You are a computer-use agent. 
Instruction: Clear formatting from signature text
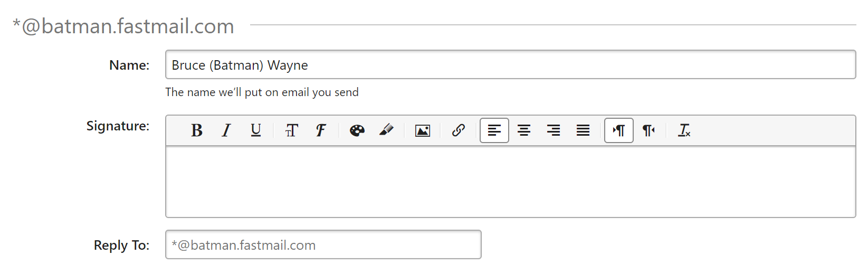click(x=684, y=130)
